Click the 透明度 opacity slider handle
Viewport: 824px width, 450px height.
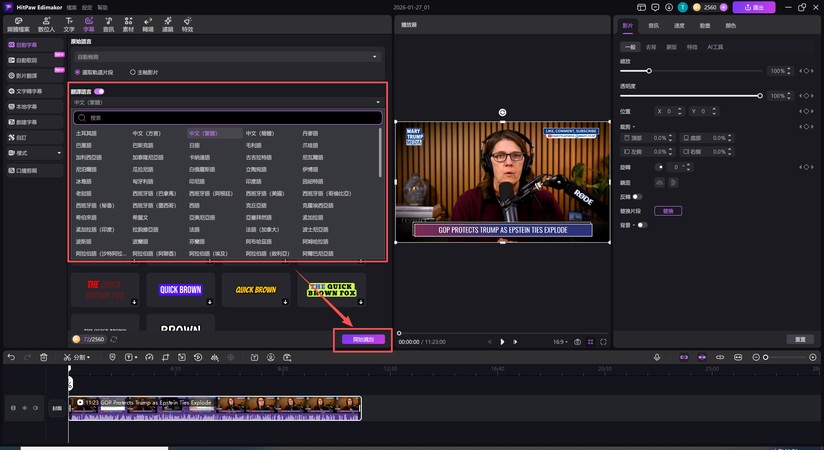point(761,95)
